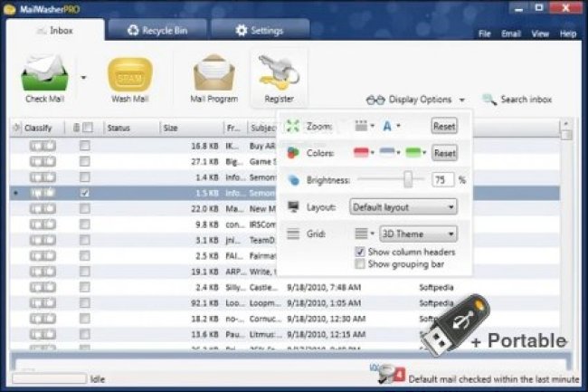Screen dimensions: 588x392
Task: Click the Check Mail icon
Action: pyautogui.click(x=45, y=72)
